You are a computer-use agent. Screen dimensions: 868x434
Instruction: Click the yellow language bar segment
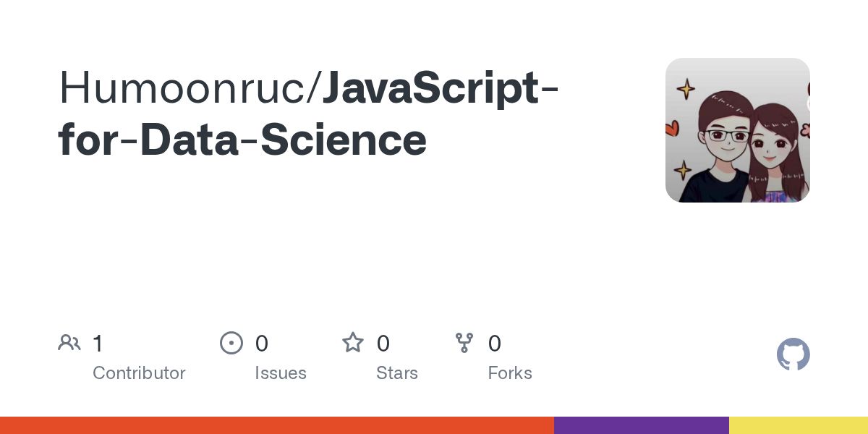(799, 425)
